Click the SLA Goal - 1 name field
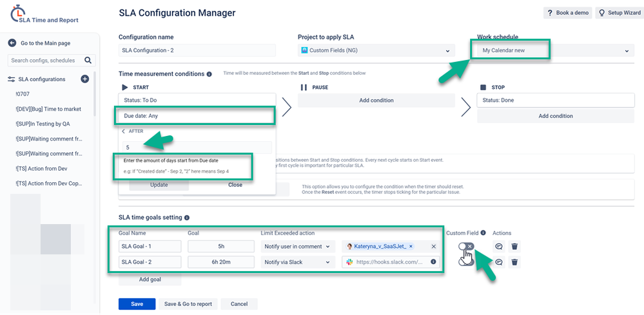 click(150, 247)
